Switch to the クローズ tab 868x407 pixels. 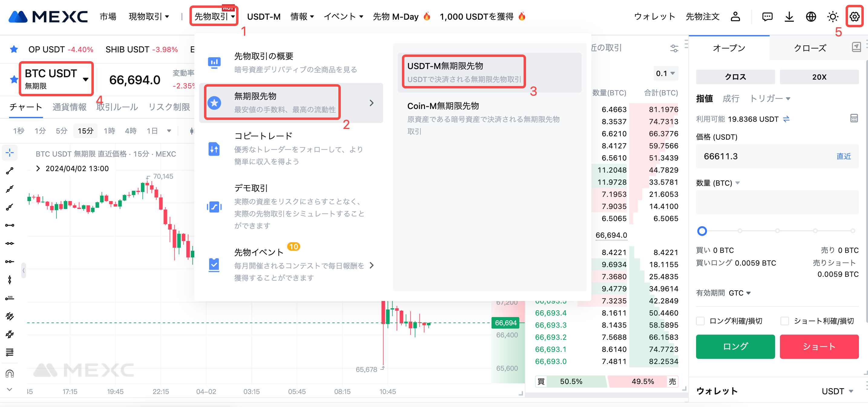click(x=810, y=48)
